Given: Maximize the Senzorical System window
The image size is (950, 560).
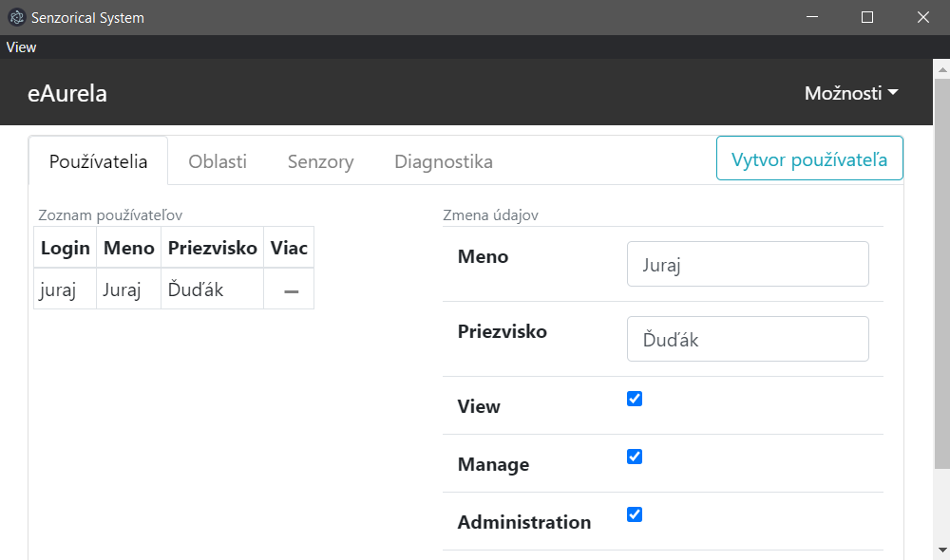Looking at the screenshot, I should (867, 17).
